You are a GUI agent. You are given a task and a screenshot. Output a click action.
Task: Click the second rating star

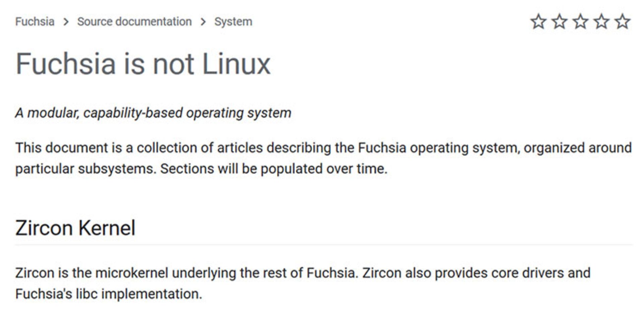[559, 21]
